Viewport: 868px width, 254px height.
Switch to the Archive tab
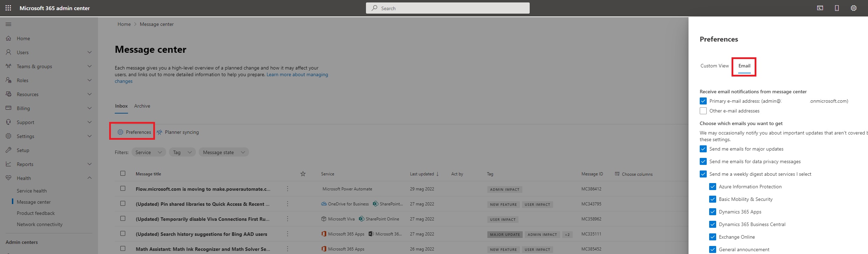coord(142,106)
